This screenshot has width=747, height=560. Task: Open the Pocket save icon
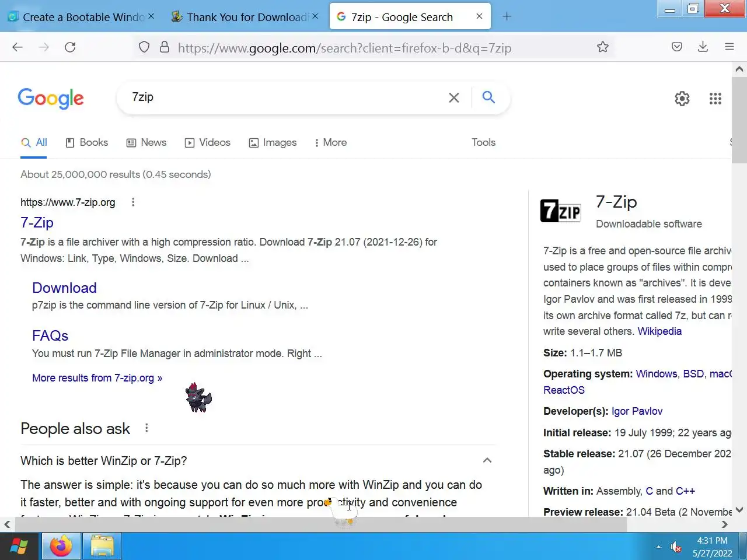[677, 47]
